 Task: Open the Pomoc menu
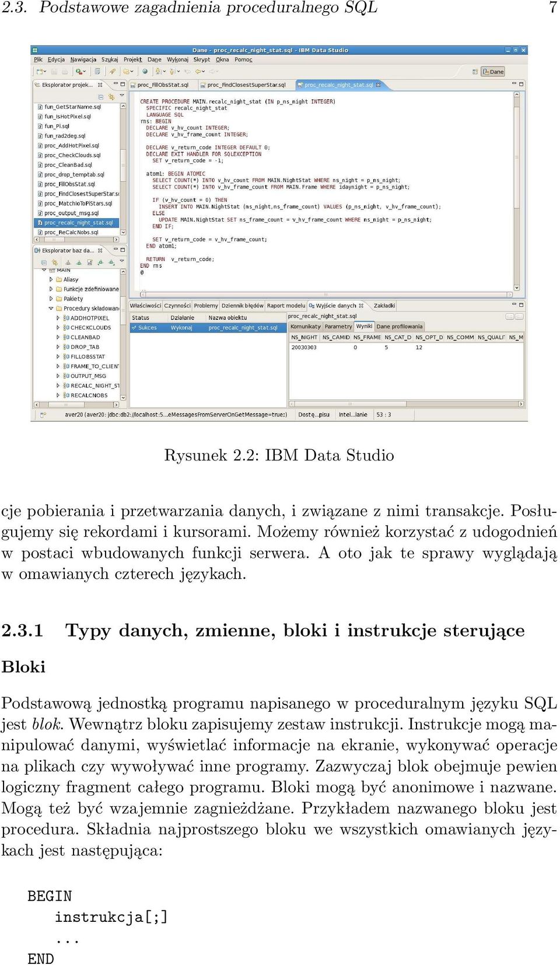(244, 60)
